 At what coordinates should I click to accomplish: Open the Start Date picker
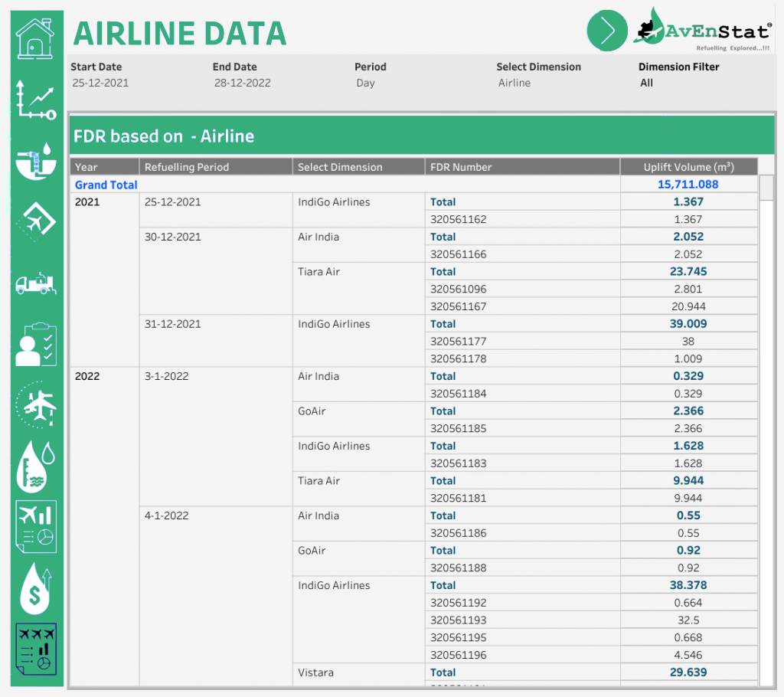pyautogui.click(x=100, y=83)
